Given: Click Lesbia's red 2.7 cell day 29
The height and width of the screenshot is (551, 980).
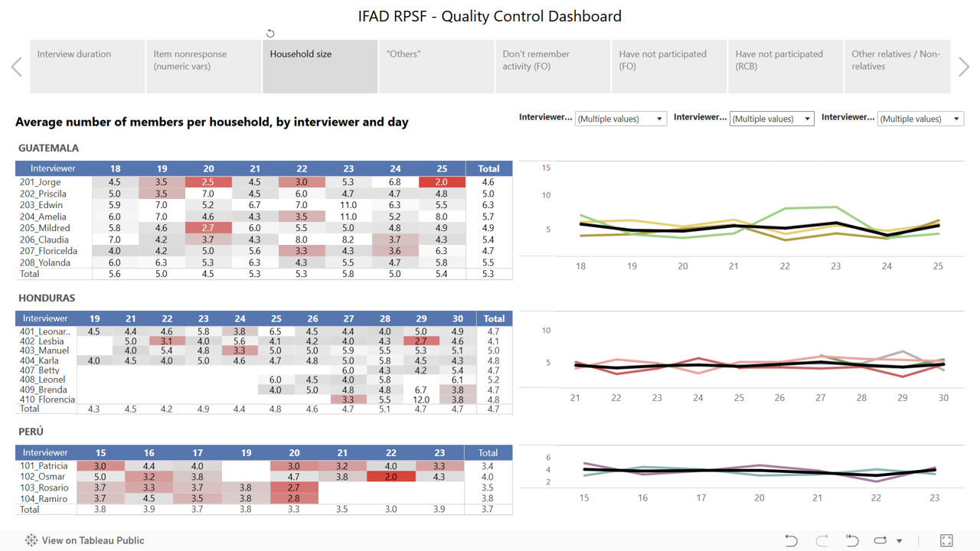Looking at the screenshot, I should (x=421, y=341).
